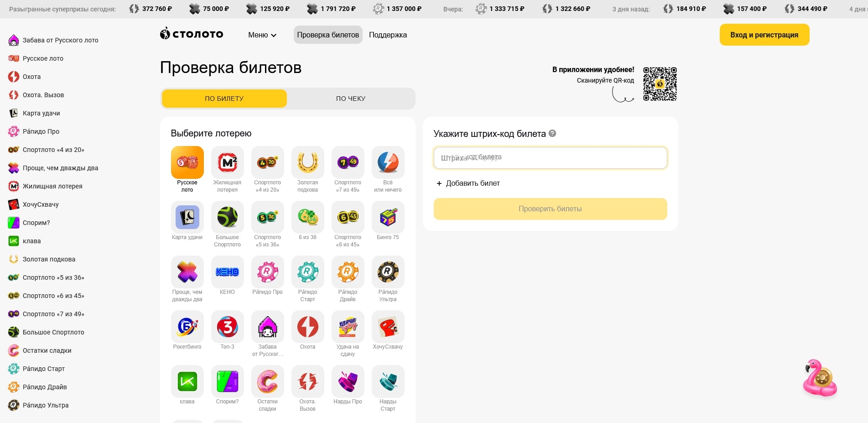Image resolution: width=868 pixels, height=423 pixels.
Task: Choose the Жилищная лотерея tile
Action: [x=227, y=162]
